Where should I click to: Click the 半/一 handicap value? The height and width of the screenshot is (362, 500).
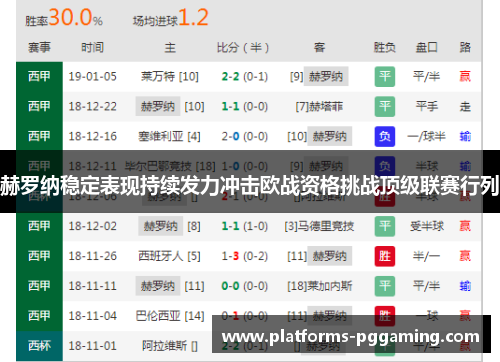(x=427, y=256)
